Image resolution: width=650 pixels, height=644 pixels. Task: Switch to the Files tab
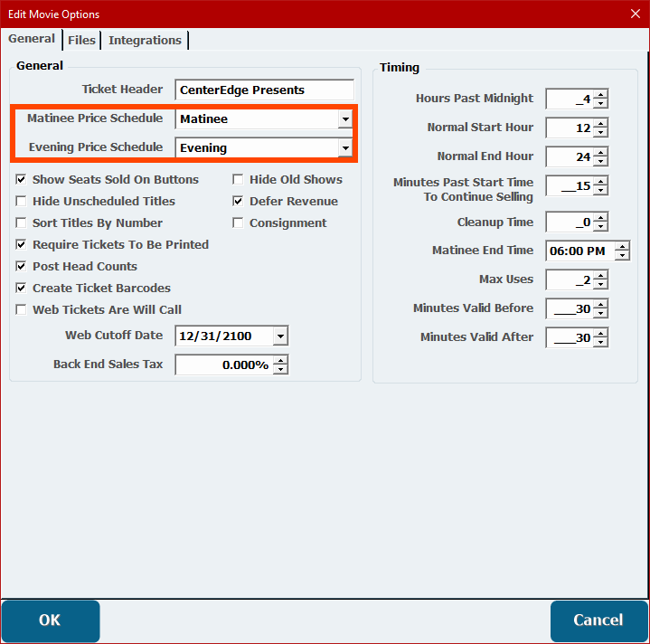81,40
